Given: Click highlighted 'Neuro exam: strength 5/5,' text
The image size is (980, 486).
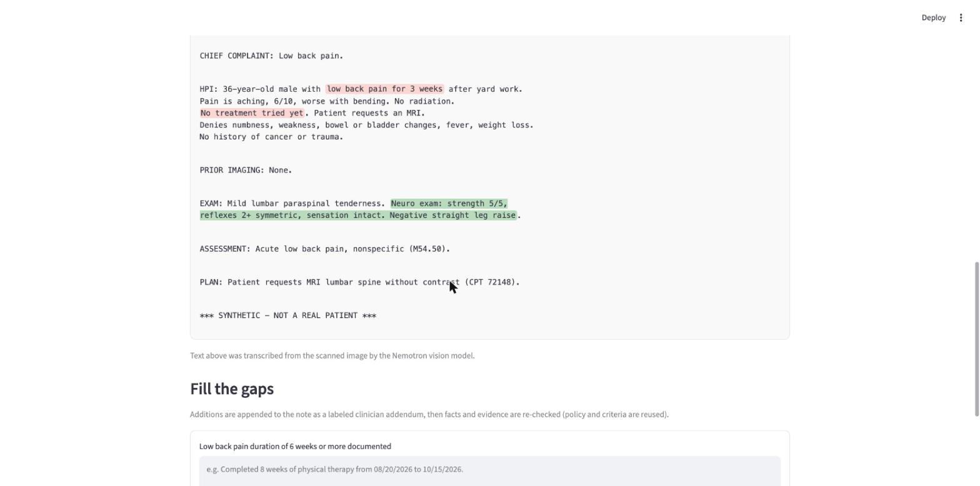Looking at the screenshot, I should (x=449, y=204).
